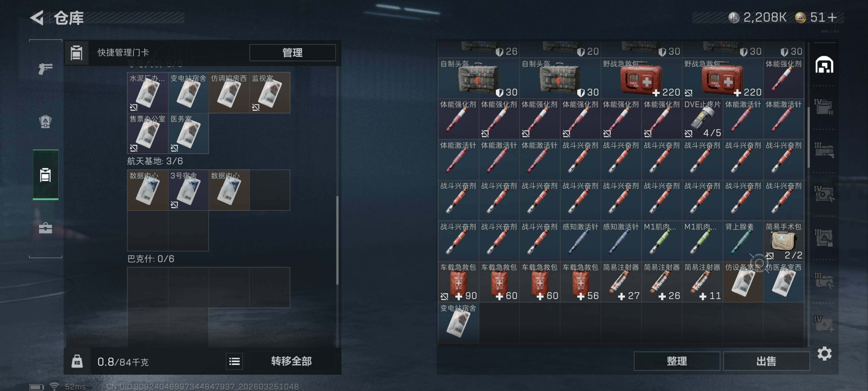Select the 简易手术包 item
868x391 pixels.
pyautogui.click(x=783, y=241)
